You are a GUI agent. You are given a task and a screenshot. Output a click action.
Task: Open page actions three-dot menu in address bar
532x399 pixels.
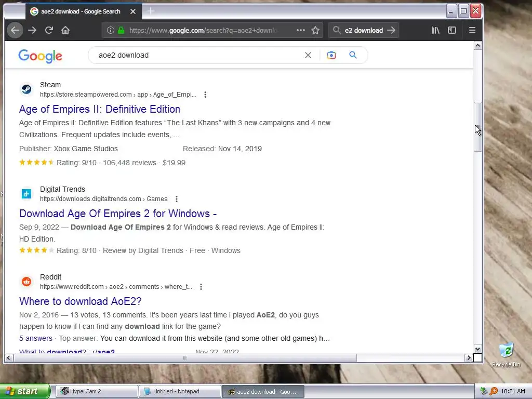pos(301,30)
